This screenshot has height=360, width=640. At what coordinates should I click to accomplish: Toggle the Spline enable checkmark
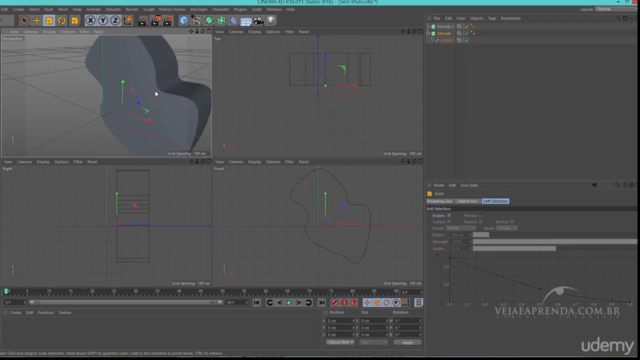(x=467, y=40)
